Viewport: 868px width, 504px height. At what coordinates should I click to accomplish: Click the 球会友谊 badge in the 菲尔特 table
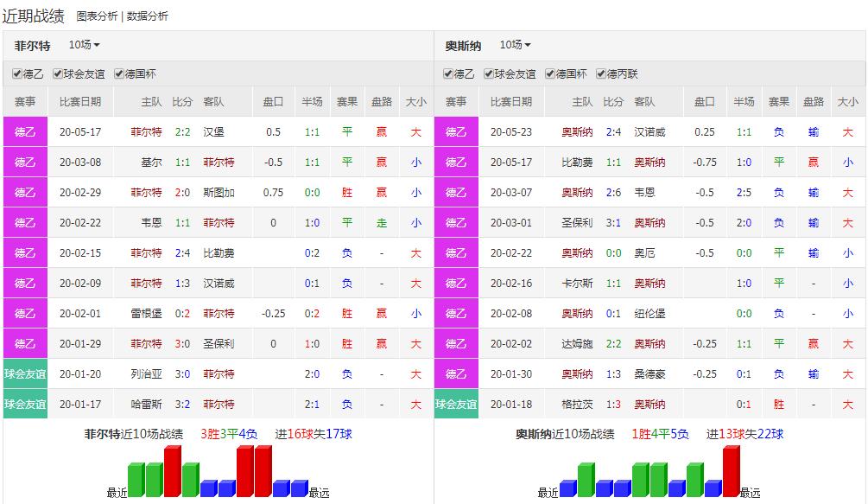(26, 373)
